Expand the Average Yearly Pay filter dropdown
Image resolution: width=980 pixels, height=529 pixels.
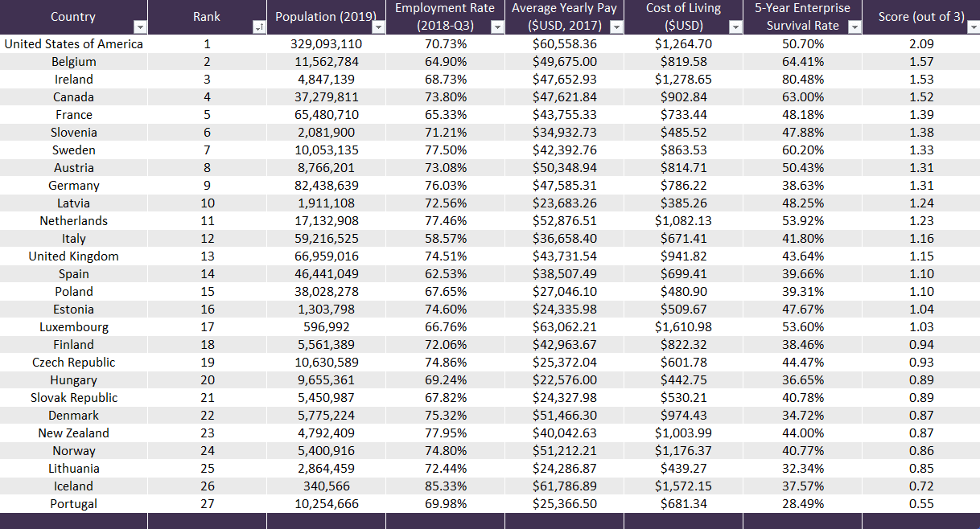616,27
